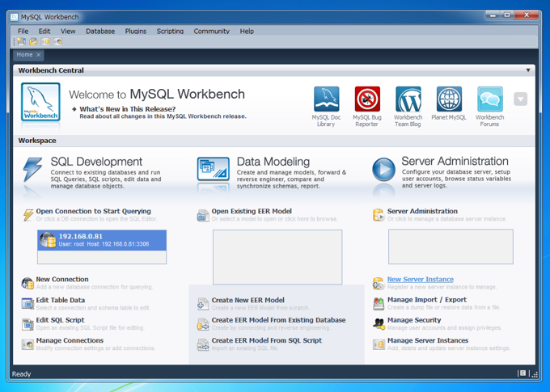Click What's New in This Release link
The width and height of the screenshot is (550, 392).
[128, 109]
